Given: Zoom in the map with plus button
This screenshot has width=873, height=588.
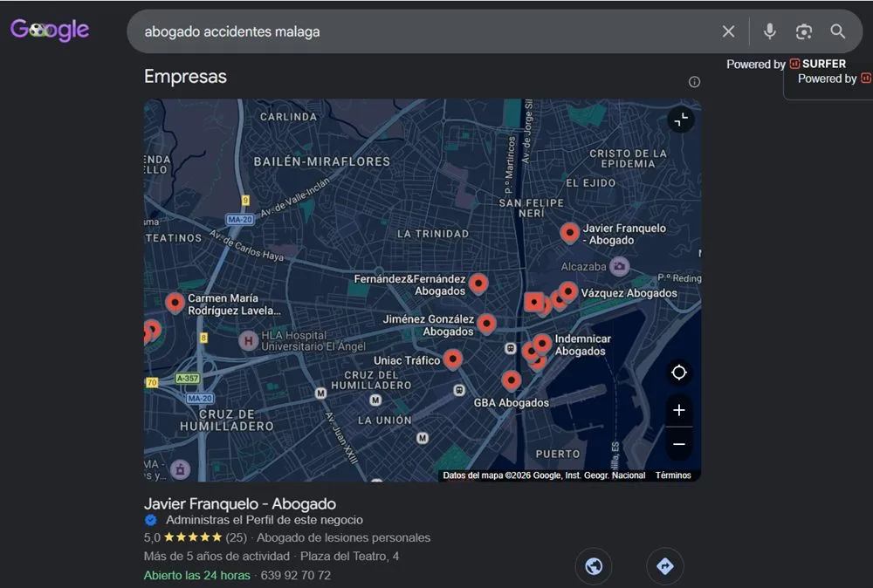Looking at the screenshot, I should click(678, 411).
